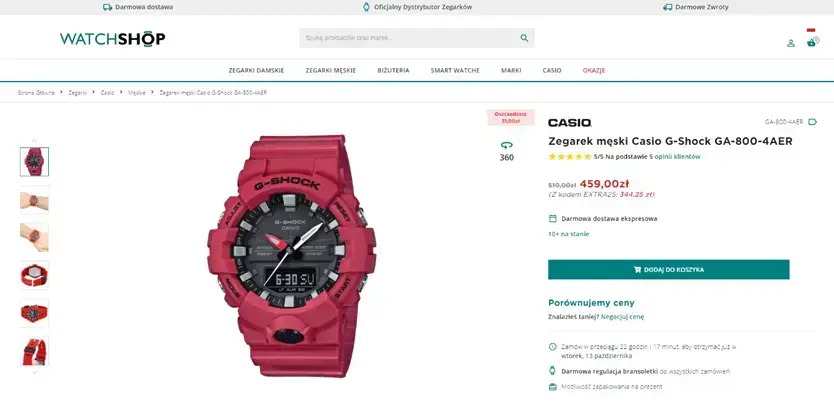Open Zegarki Damskie menu
The height and width of the screenshot is (407, 834).
(256, 70)
